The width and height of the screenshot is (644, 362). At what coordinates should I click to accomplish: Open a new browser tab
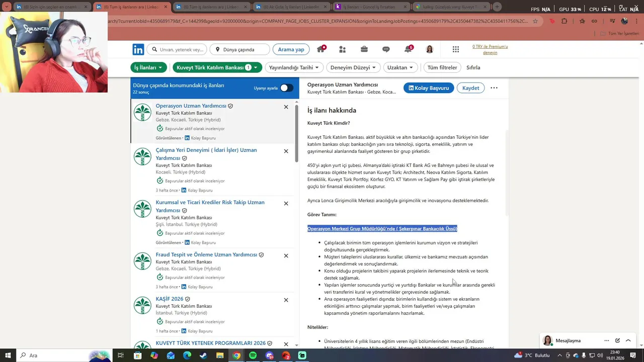[497, 7]
